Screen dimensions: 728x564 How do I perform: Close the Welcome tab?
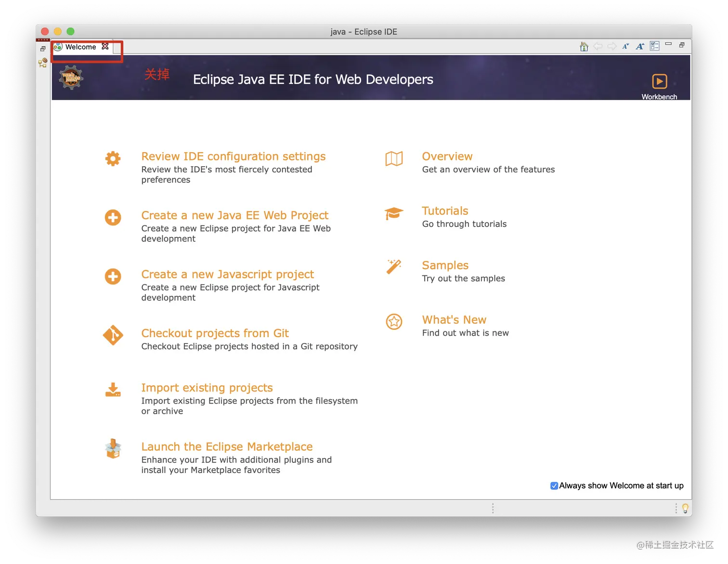pos(105,46)
